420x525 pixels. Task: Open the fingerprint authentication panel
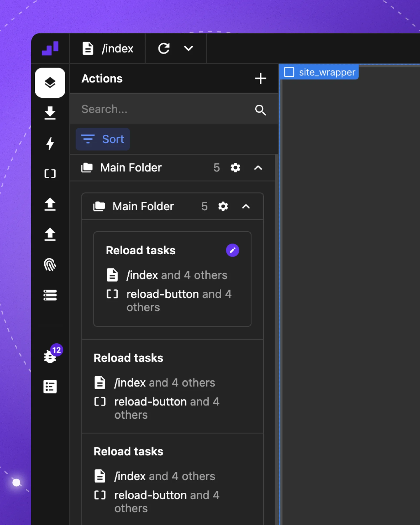[x=50, y=265]
